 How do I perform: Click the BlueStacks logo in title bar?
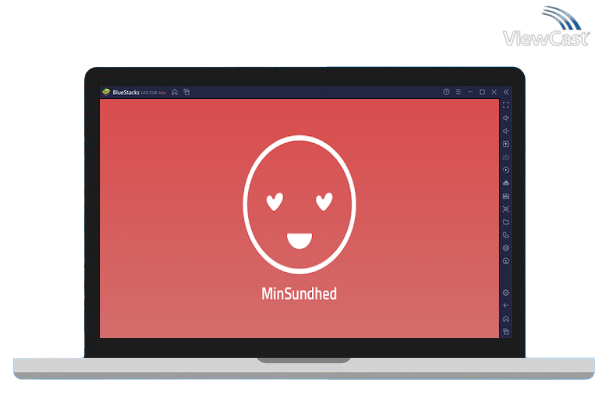105,92
